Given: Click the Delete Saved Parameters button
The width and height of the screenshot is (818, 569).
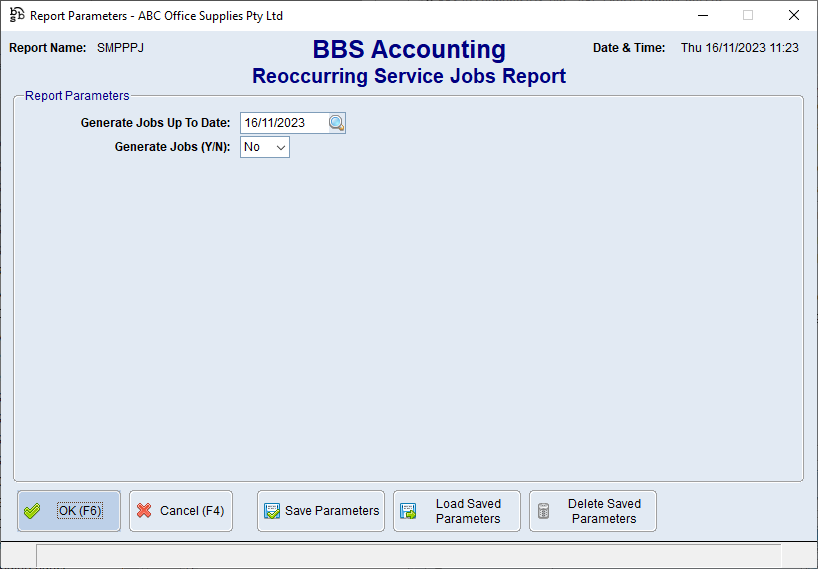Looking at the screenshot, I should (x=593, y=511).
